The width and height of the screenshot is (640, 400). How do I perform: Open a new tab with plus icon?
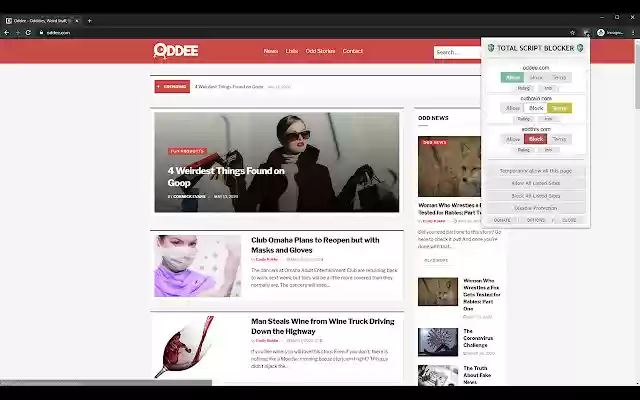pyautogui.click(x=90, y=20)
